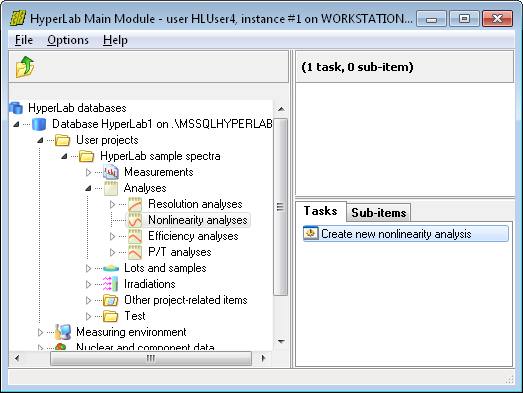This screenshot has width=523, height=393.
Task: Expand the P/T analyses node
Action: (x=112, y=253)
